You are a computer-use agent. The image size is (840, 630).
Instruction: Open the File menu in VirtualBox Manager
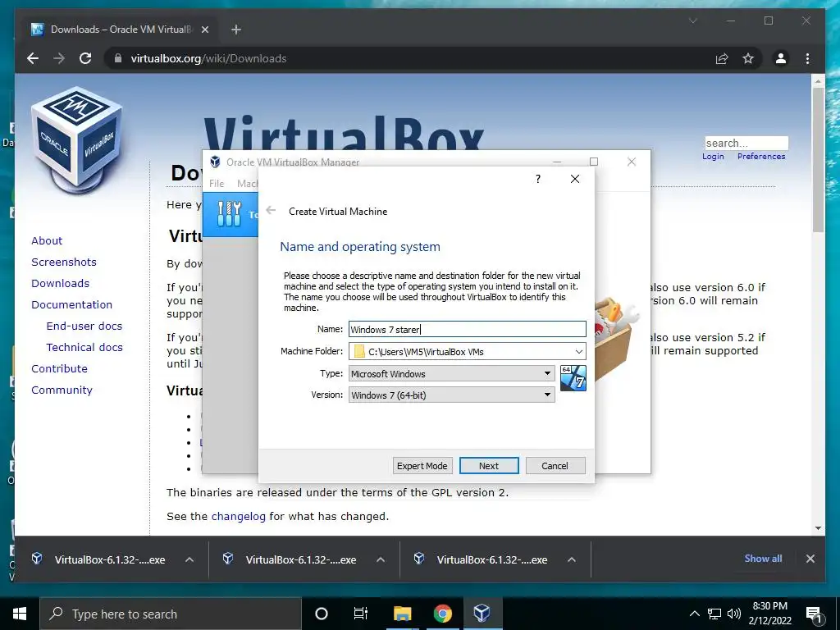217,183
